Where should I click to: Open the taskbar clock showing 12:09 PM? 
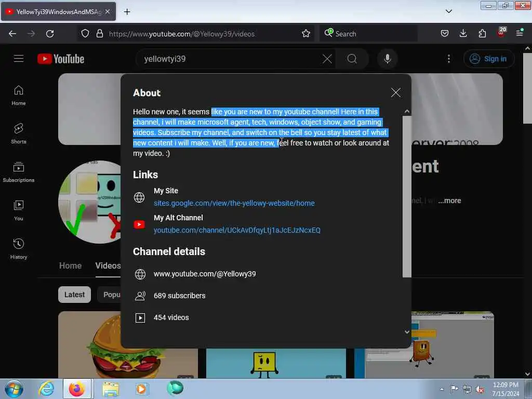[505, 389]
